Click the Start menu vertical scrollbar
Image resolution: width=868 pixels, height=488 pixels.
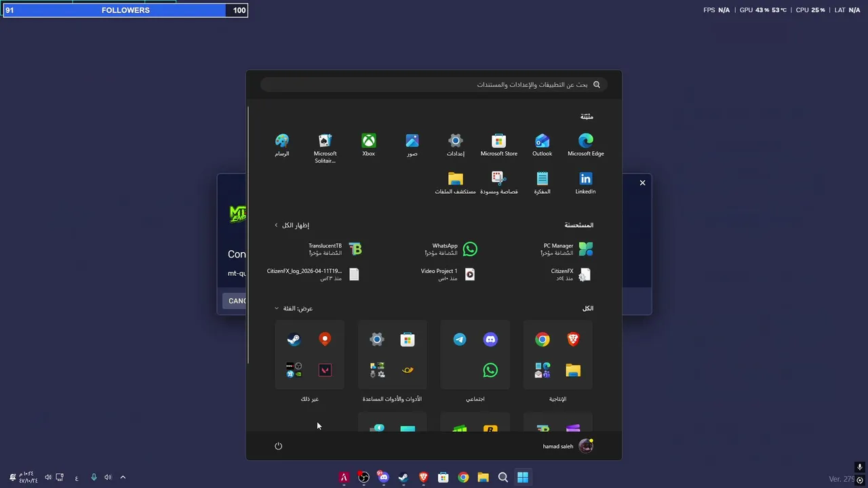pos(249,234)
